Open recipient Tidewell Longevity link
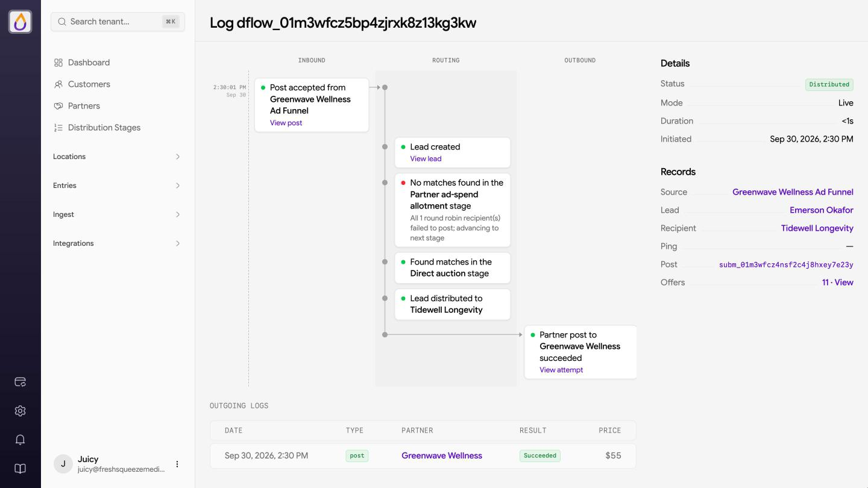This screenshot has width=868, height=488. click(x=817, y=228)
